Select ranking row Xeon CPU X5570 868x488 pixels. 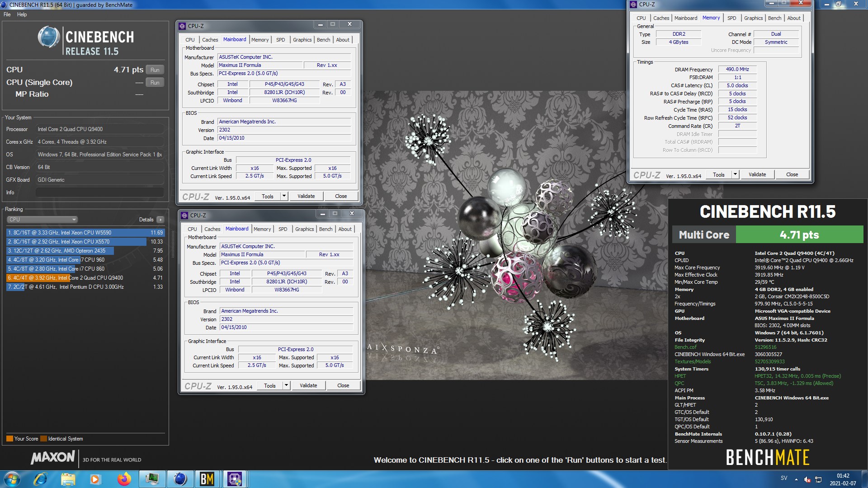coord(85,242)
